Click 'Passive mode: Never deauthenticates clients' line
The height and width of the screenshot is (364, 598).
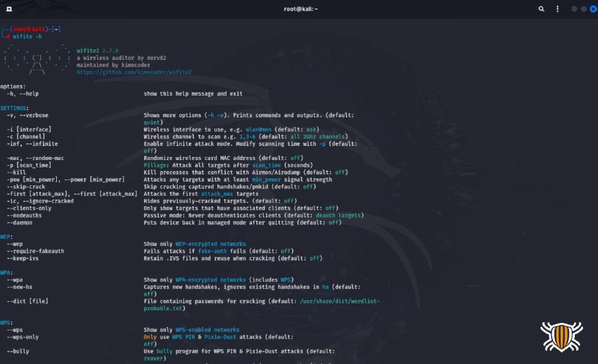click(x=253, y=216)
